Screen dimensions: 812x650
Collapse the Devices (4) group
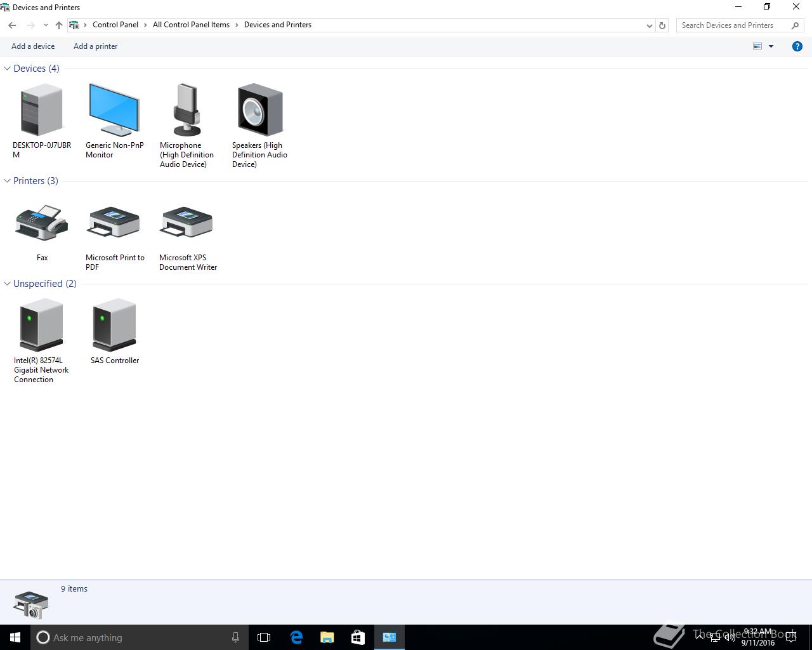pyautogui.click(x=7, y=69)
